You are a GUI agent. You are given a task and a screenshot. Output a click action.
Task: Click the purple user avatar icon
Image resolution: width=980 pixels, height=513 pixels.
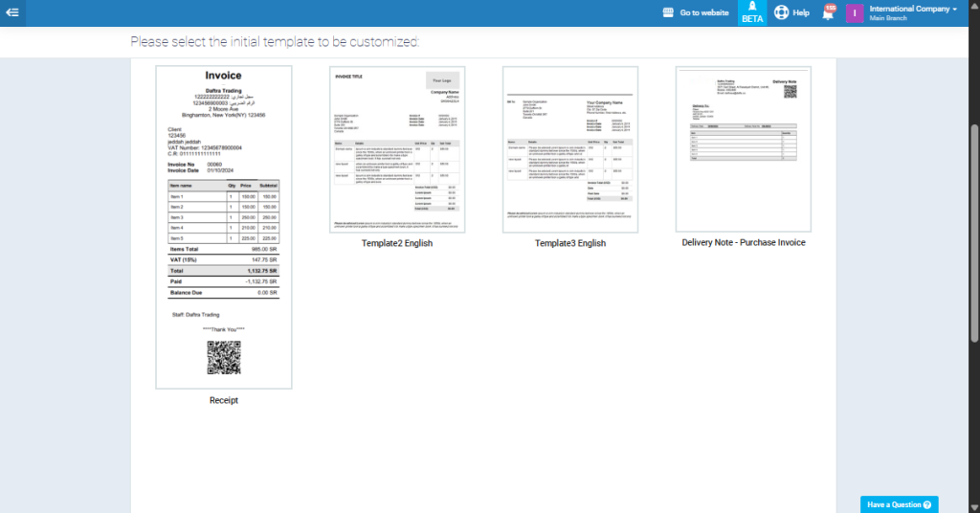(x=855, y=13)
